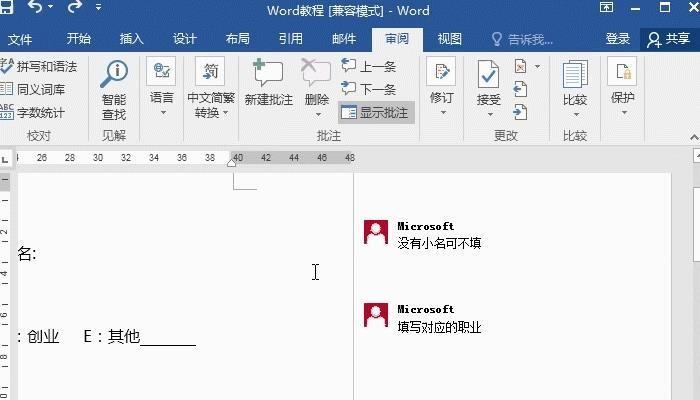The height and width of the screenshot is (400, 700).
Task: Switch to the 设计 tab
Action: (x=185, y=39)
